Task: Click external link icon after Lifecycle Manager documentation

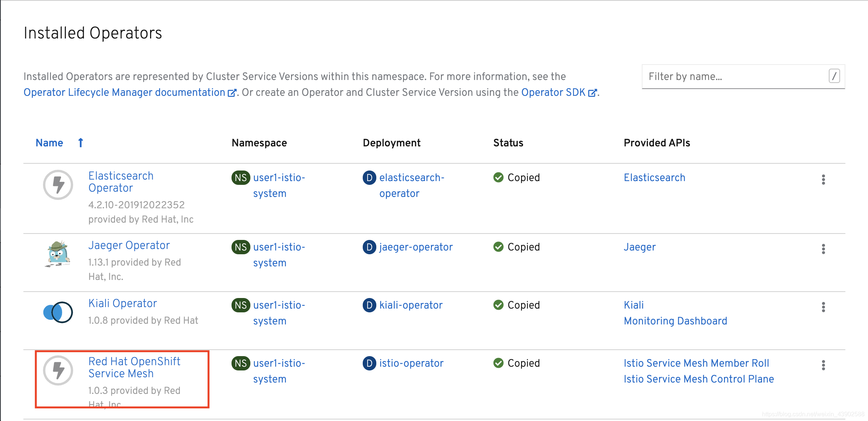Action: (x=232, y=93)
